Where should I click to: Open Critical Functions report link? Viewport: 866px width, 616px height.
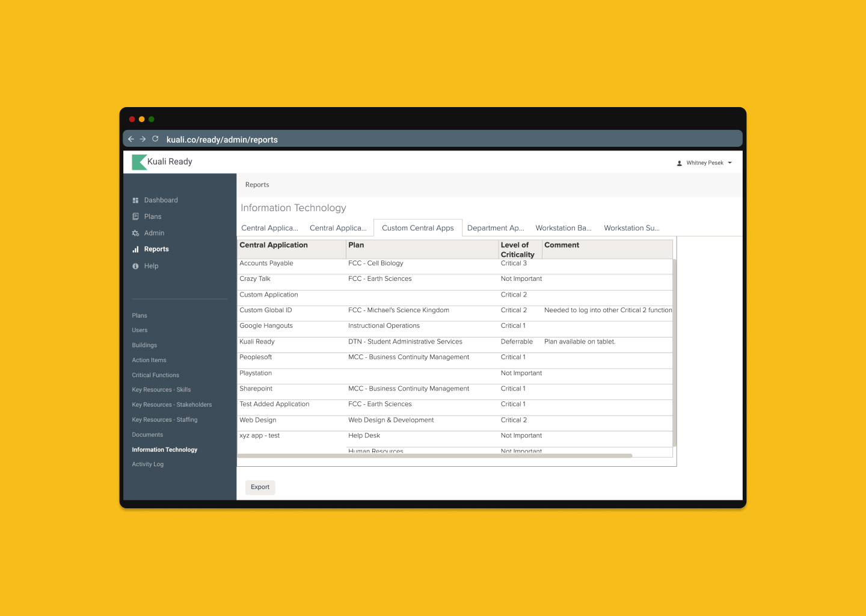[155, 375]
